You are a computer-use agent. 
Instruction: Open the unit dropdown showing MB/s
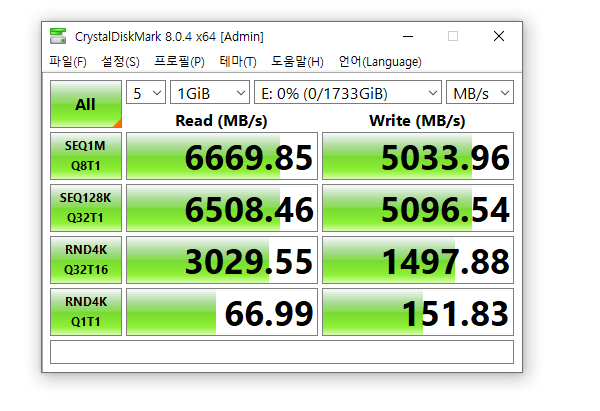[480, 92]
